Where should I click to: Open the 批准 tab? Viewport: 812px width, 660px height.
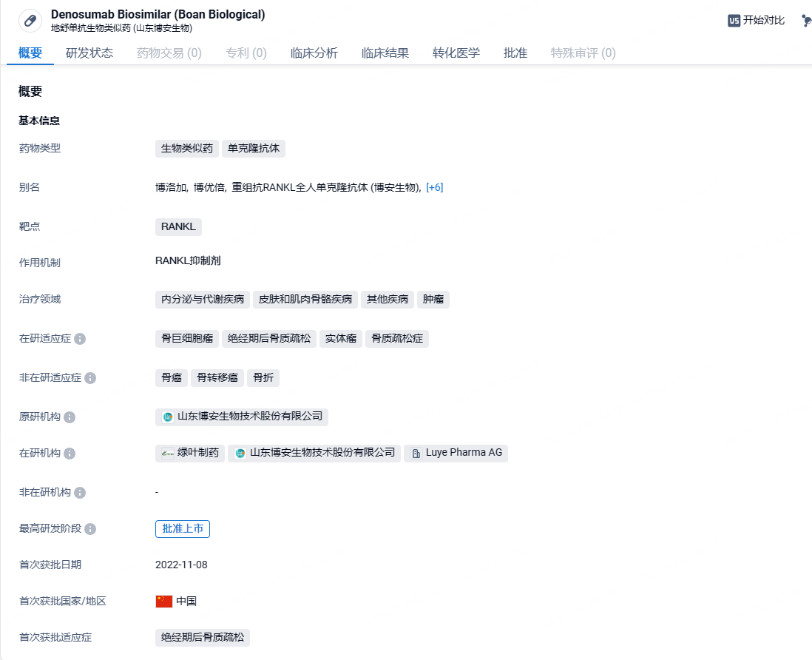[x=515, y=53]
